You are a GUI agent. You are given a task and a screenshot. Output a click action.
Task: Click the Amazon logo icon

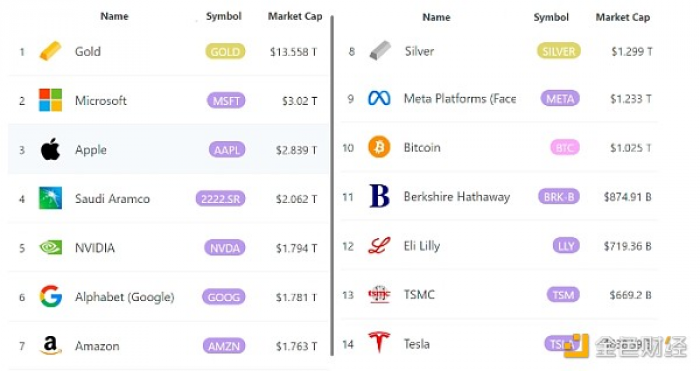pyautogui.click(x=50, y=345)
